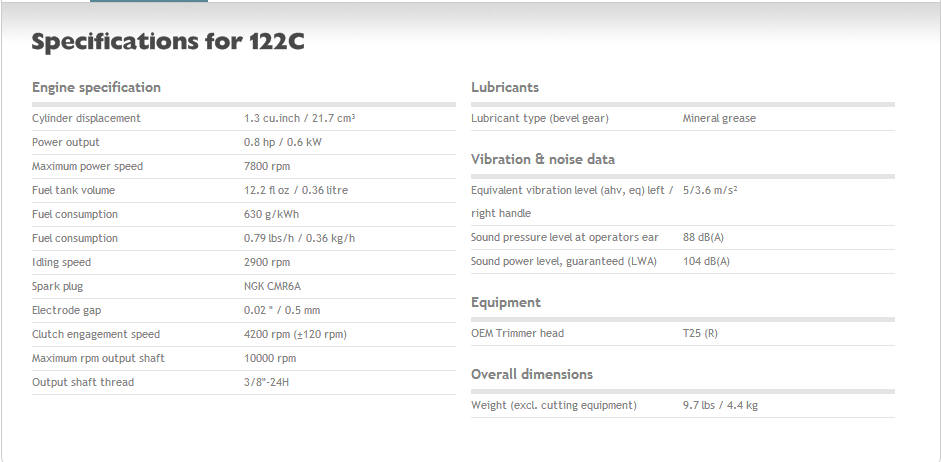Click the Cylinder displacement row label
This screenshot has height=462, width=941.
pyautogui.click(x=86, y=118)
